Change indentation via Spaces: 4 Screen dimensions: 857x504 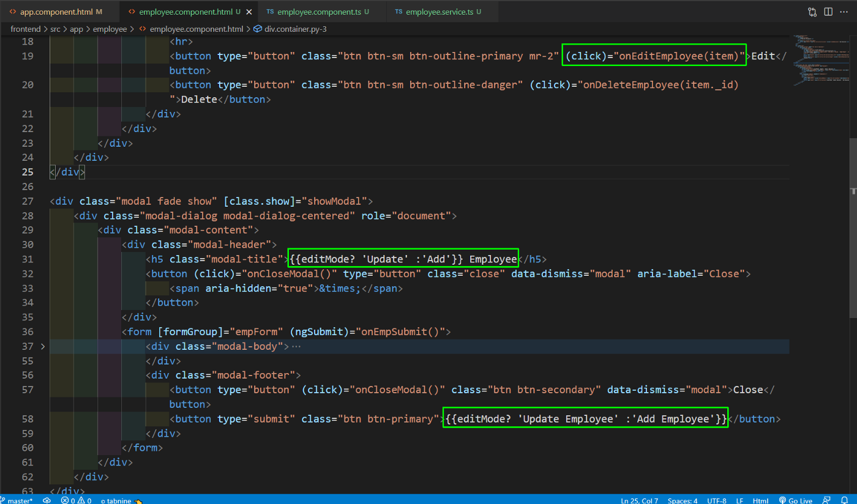(683, 500)
